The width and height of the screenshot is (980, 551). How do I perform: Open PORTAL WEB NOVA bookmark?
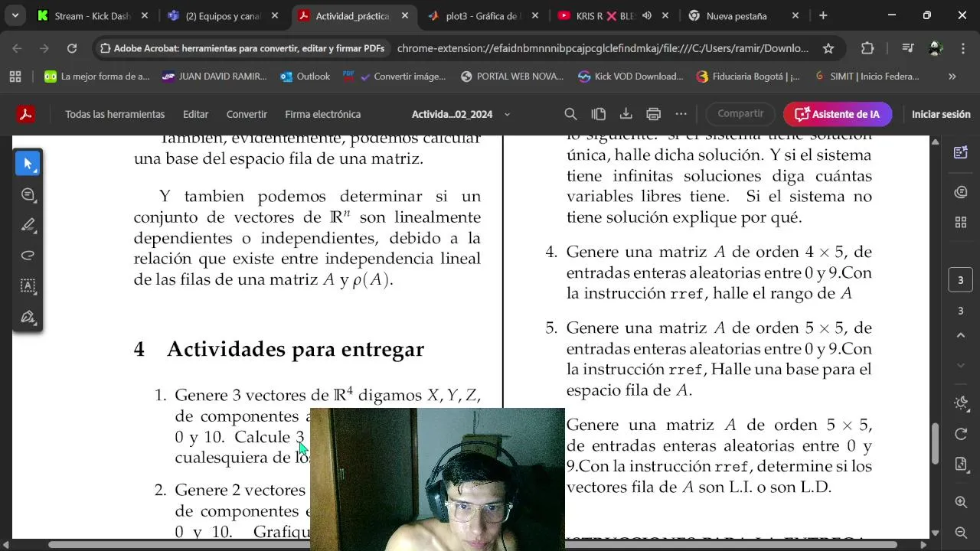pos(511,77)
